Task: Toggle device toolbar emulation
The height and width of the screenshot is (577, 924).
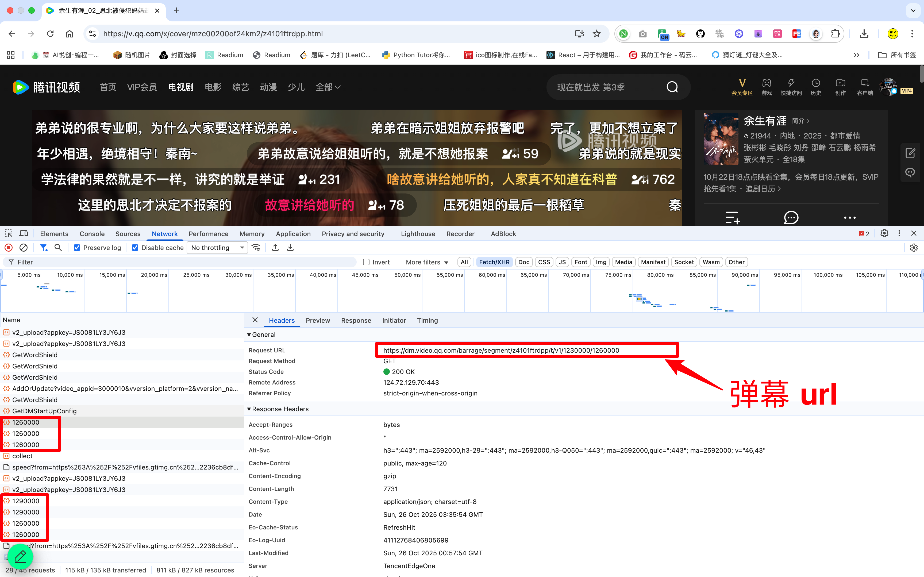Action: (x=24, y=233)
